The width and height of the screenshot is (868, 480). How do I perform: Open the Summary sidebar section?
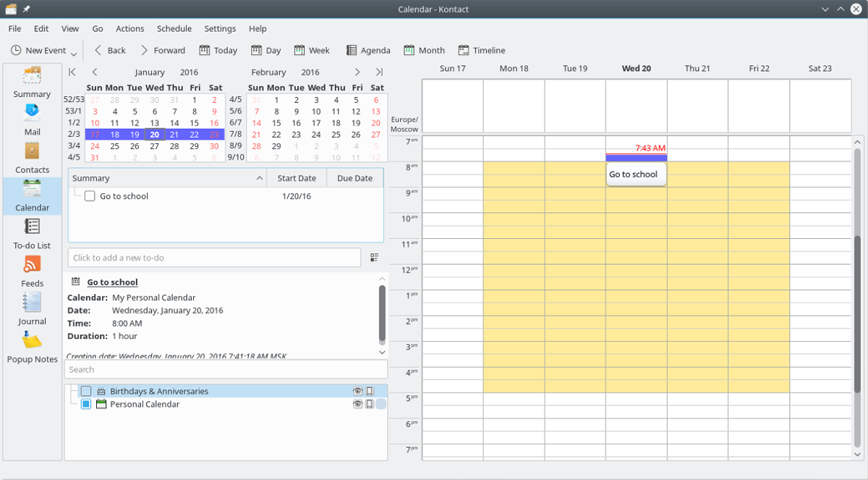32,83
